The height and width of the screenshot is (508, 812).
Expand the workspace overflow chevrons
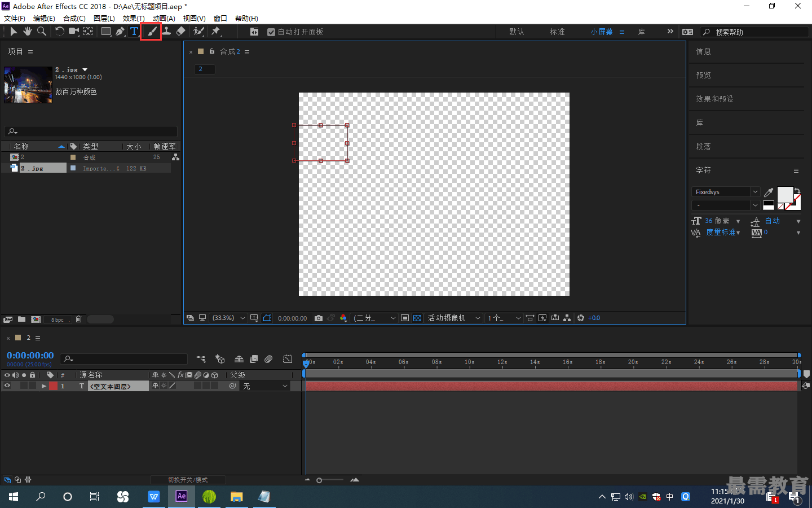[670, 32]
